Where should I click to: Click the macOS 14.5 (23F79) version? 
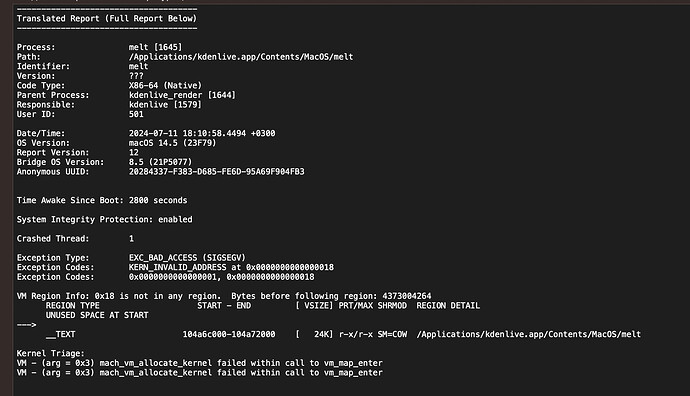[x=172, y=143]
